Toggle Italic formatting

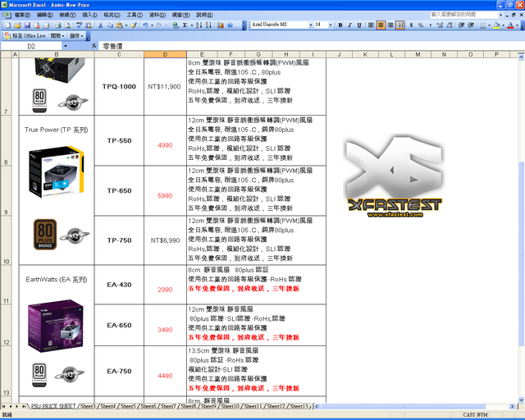(350, 25)
